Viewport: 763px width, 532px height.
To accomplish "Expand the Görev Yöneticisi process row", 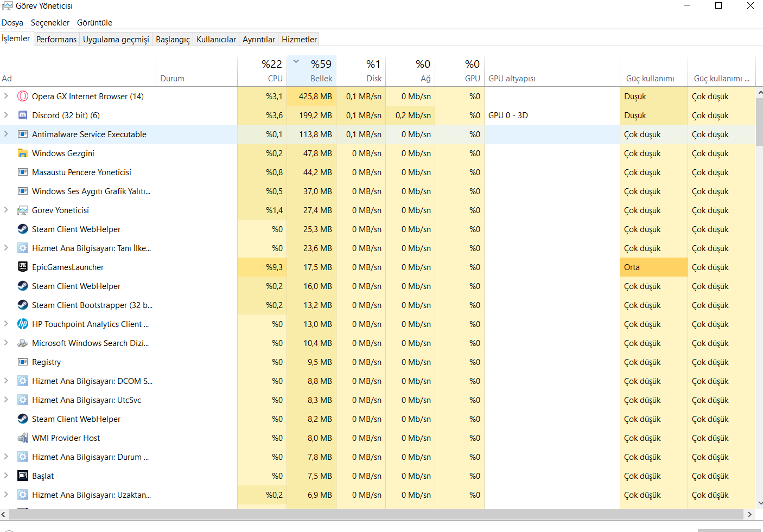I will [x=6, y=210].
